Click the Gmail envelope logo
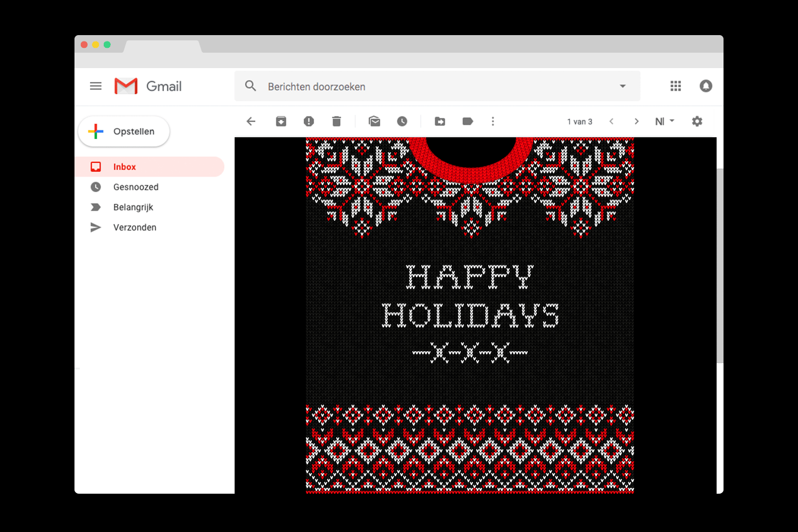This screenshot has height=532, width=798. [x=126, y=86]
